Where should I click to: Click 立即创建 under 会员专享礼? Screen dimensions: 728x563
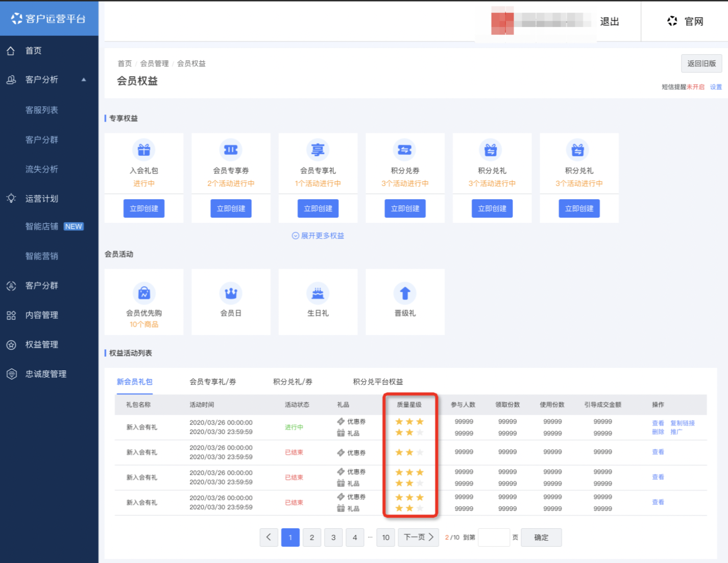pos(318,208)
